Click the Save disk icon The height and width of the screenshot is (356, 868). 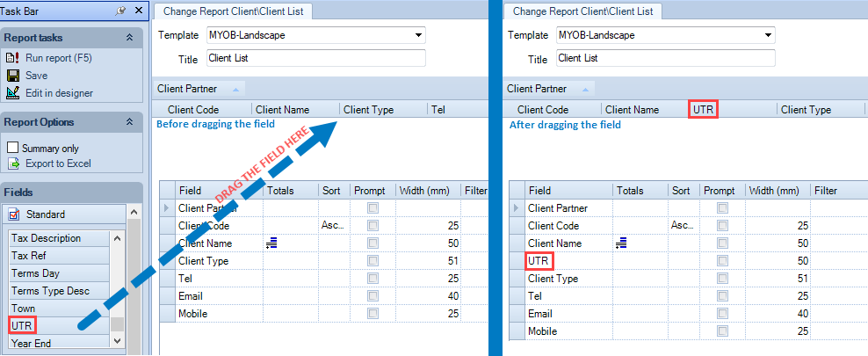(13, 76)
